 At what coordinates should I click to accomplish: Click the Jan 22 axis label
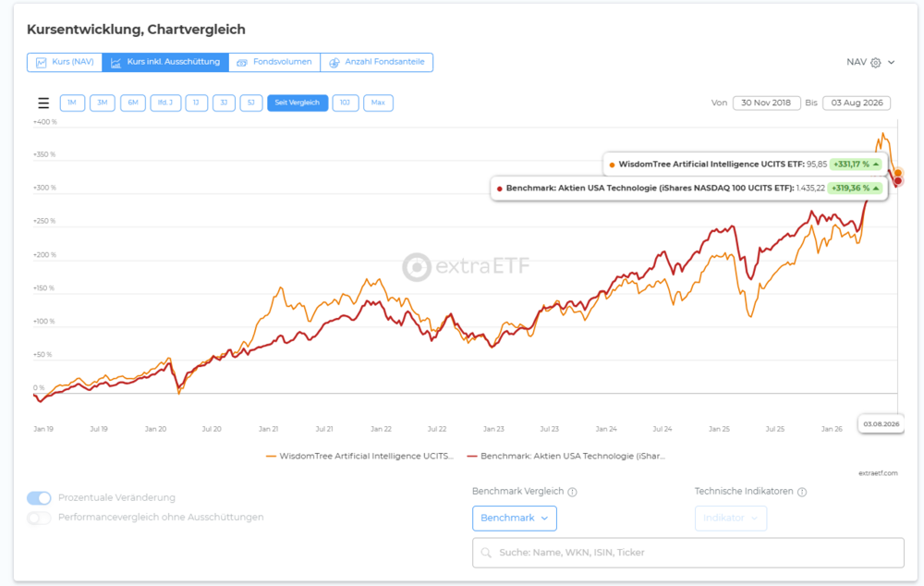pos(381,429)
